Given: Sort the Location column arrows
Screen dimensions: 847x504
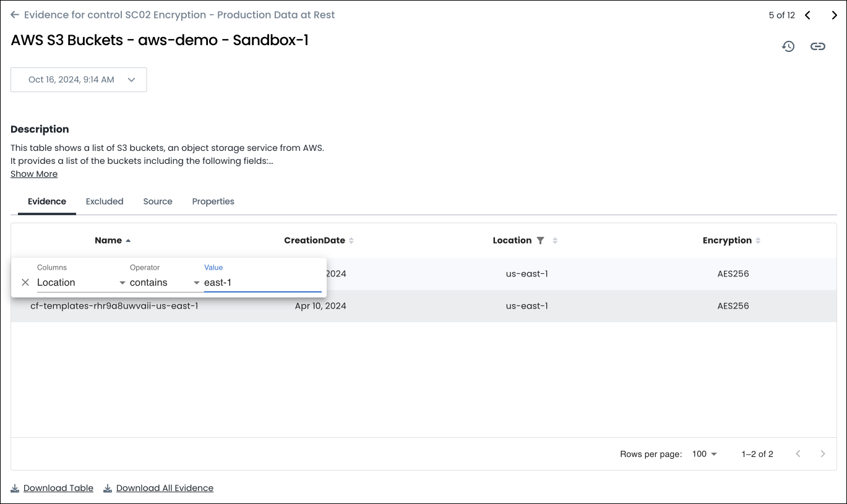Looking at the screenshot, I should click(x=555, y=241).
